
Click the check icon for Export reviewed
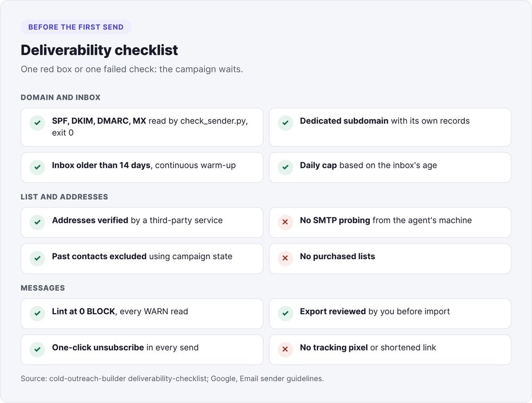pyautogui.click(x=285, y=314)
